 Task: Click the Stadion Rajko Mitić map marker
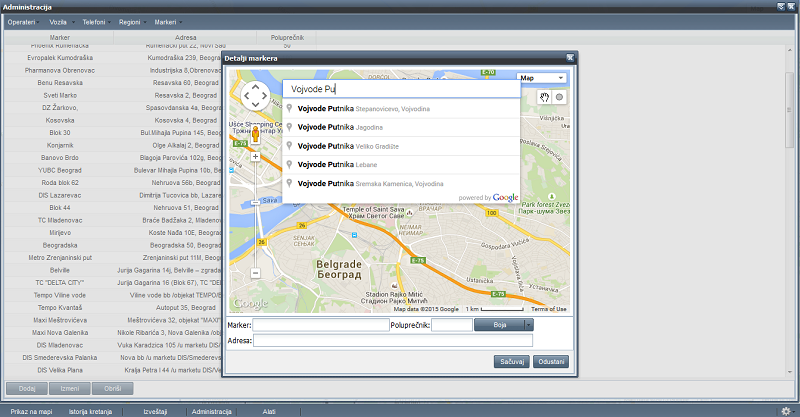pyautogui.click(x=394, y=286)
